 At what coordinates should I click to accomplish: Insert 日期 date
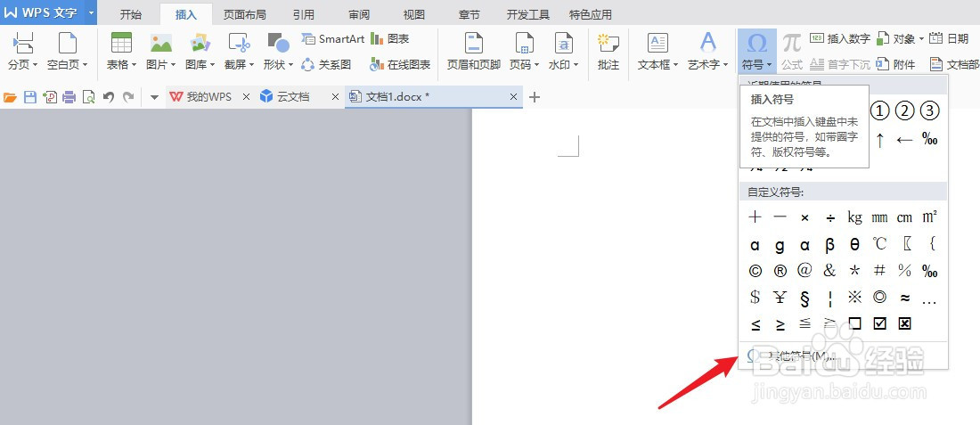click(949, 38)
